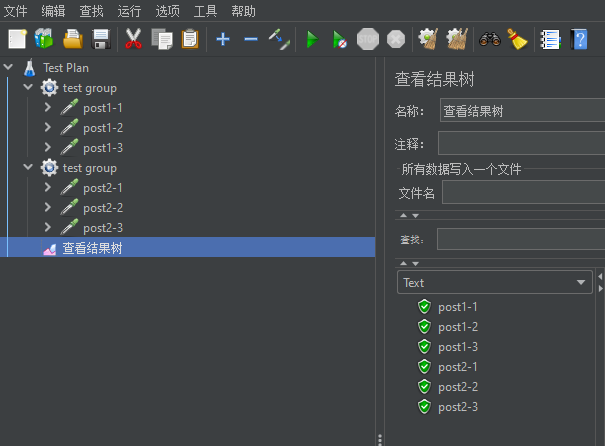Screen dimensions: 605x446
Task: Paste with the clipboard icon
Action: pos(190,39)
